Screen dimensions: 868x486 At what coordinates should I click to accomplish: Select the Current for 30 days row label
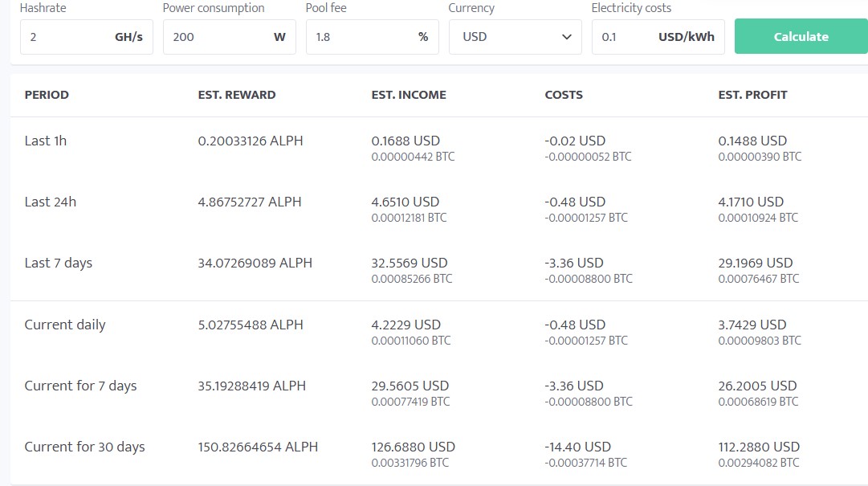pos(84,447)
